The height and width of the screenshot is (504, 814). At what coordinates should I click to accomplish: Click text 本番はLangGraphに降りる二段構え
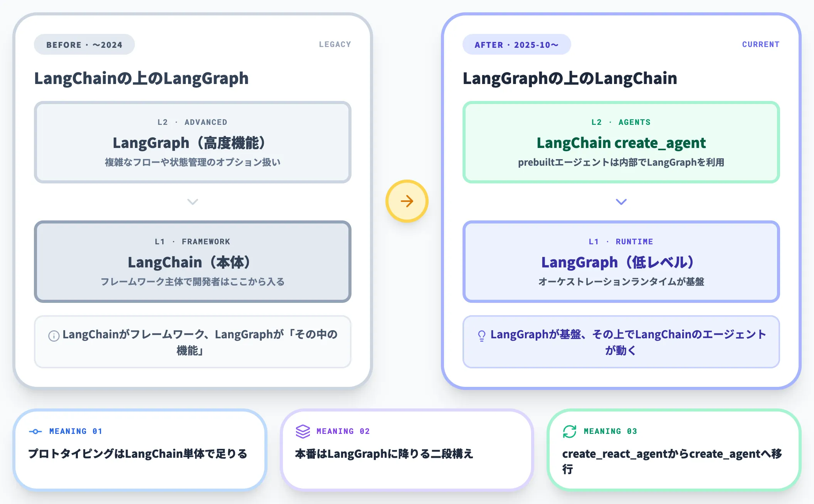pyautogui.click(x=384, y=454)
